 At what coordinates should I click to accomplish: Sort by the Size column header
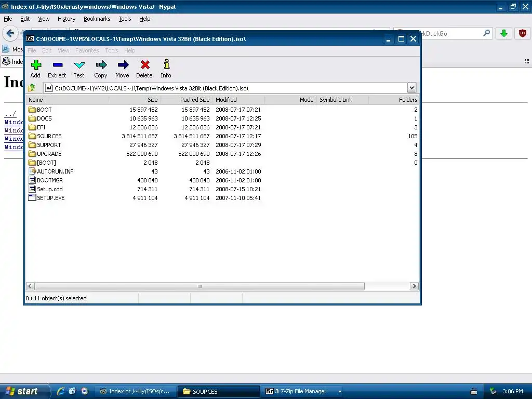[135, 100]
